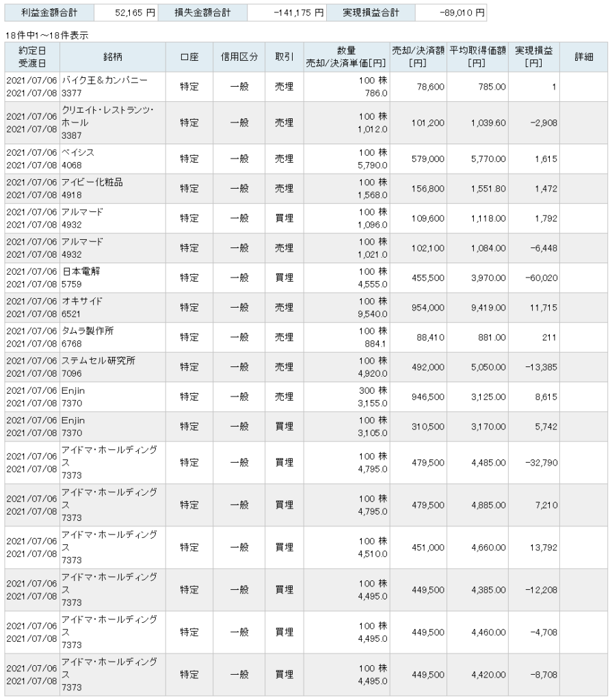Click the 492,000 settlement amount
The height and width of the screenshot is (700, 610).
click(x=428, y=367)
